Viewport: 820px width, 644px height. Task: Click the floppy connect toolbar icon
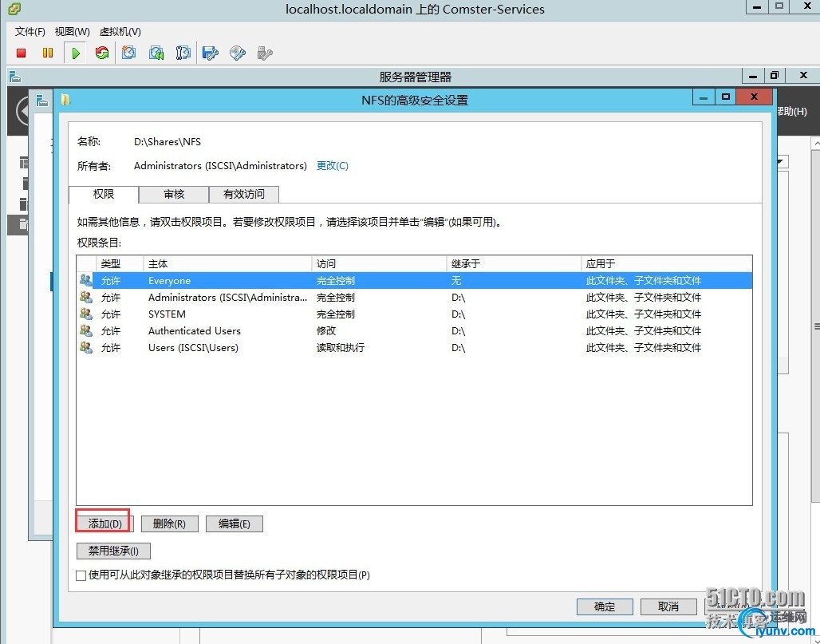pyautogui.click(x=211, y=53)
